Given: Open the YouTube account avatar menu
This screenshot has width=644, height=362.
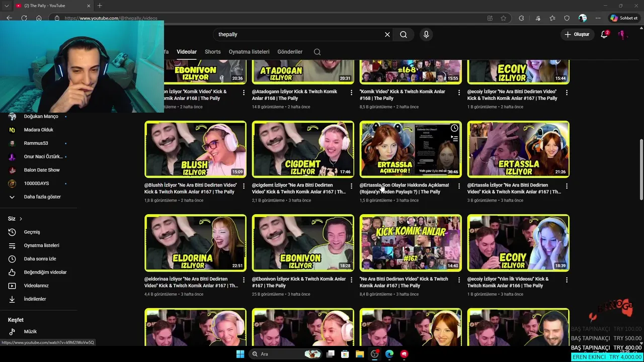Looking at the screenshot, I should (622, 34).
